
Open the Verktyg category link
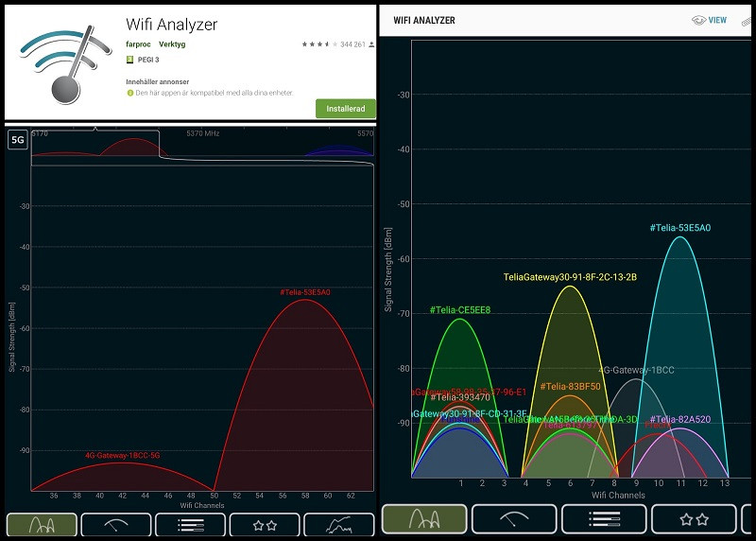(x=172, y=44)
